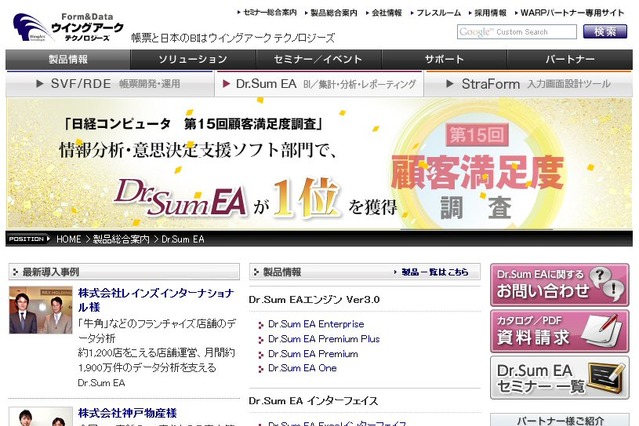The height and width of the screenshot is (426, 639).
Task: Select ソリューション main navigation tab
Action: tap(193, 60)
